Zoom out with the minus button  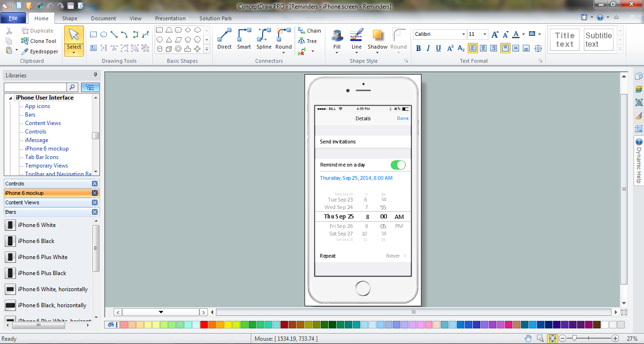point(562,338)
